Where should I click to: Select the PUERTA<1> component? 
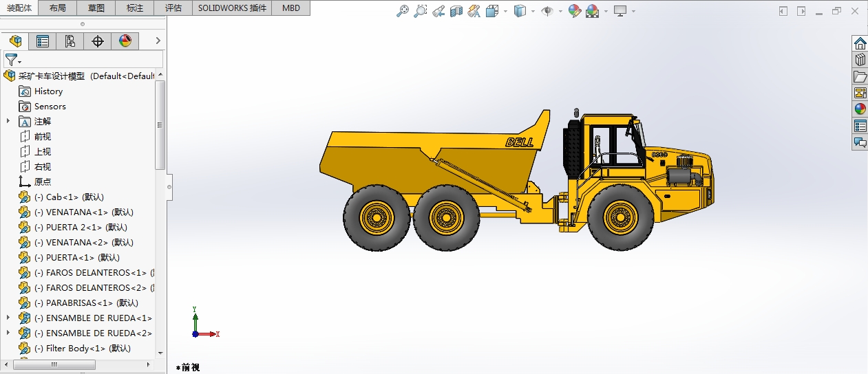tap(69, 257)
